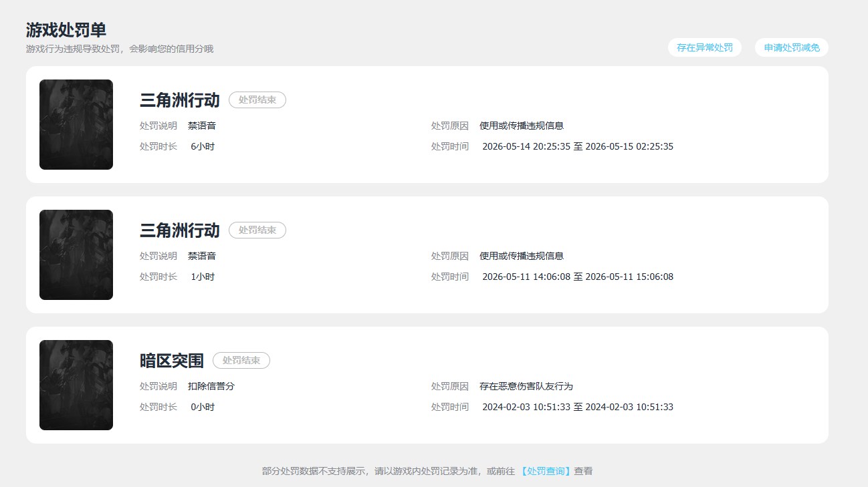Click the 存在异常处罚 button

(704, 47)
